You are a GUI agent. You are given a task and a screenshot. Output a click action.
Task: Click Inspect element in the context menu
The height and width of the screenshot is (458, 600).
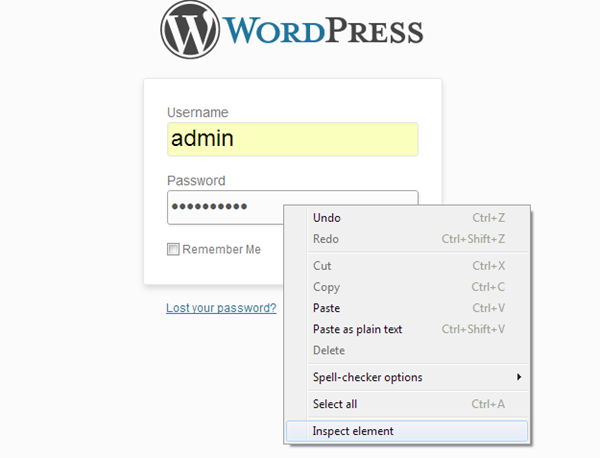[x=407, y=431]
